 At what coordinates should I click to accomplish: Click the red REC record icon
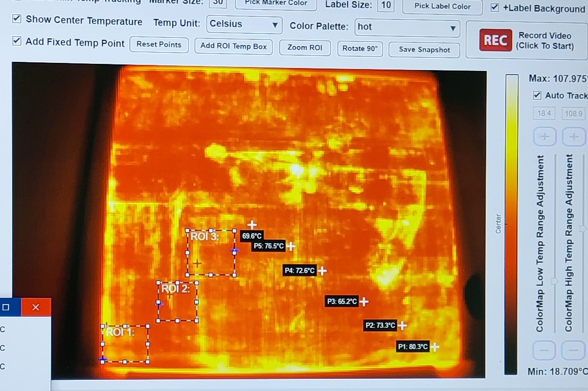495,40
